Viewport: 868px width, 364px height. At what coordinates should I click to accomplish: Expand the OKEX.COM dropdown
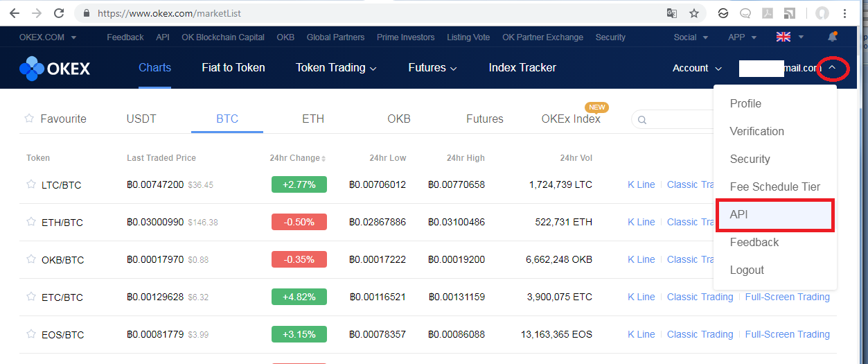(x=48, y=37)
